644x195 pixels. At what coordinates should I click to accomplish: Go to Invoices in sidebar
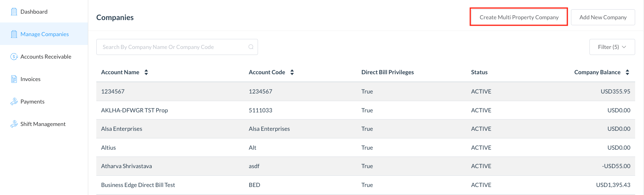pyautogui.click(x=30, y=79)
